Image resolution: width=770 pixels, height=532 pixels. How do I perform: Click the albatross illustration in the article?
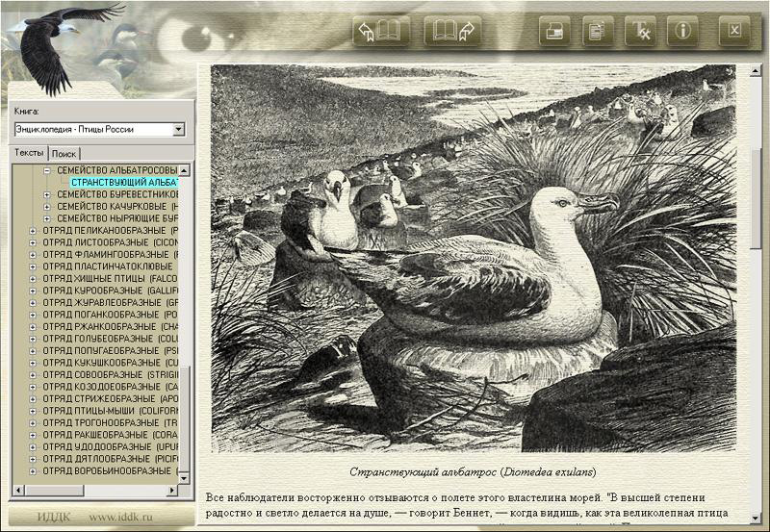472,260
